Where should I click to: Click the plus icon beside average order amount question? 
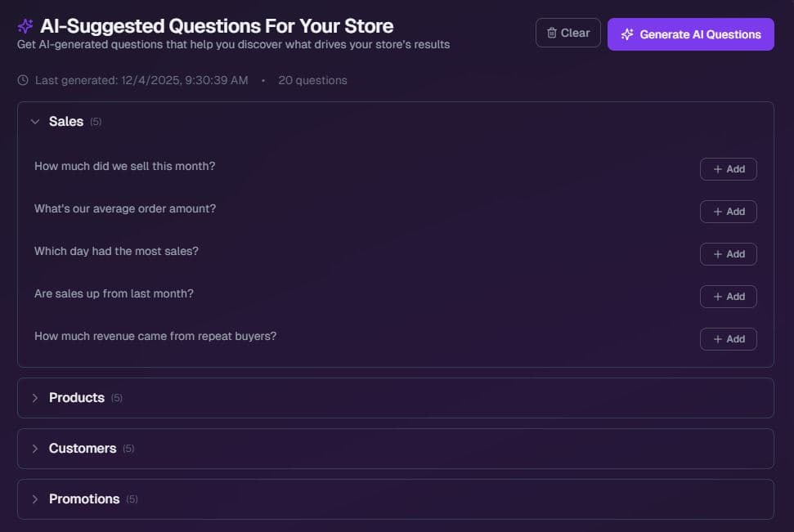(718, 212)
